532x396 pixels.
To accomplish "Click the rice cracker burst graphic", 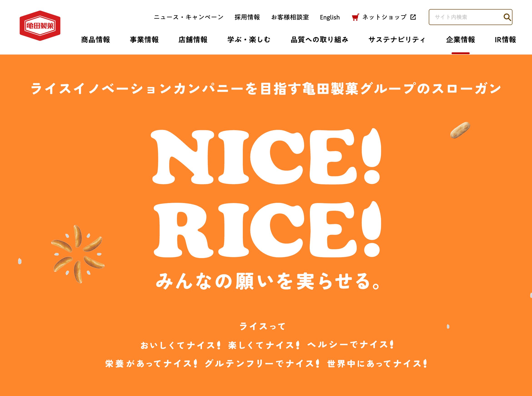I will click(x=78, y=254).
